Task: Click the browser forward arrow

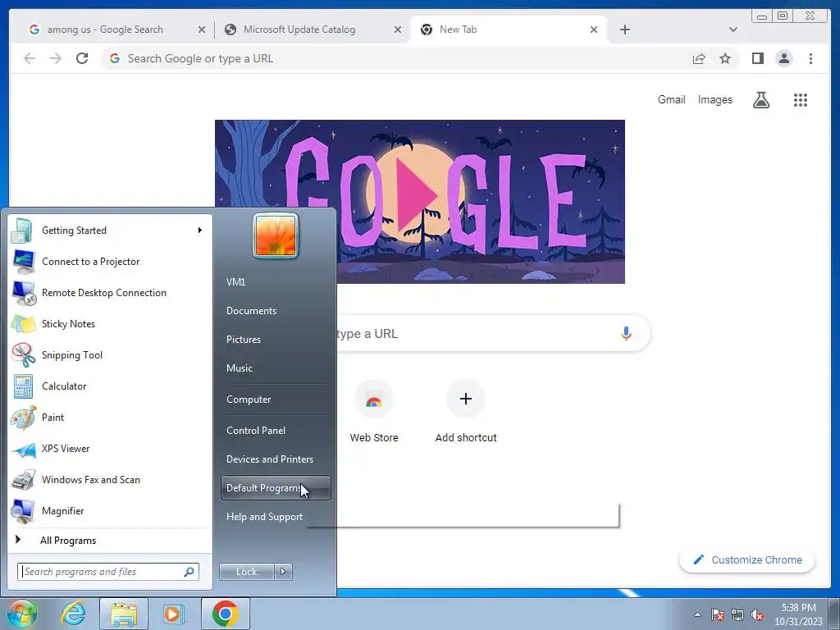Action: [x=56, y=58]
